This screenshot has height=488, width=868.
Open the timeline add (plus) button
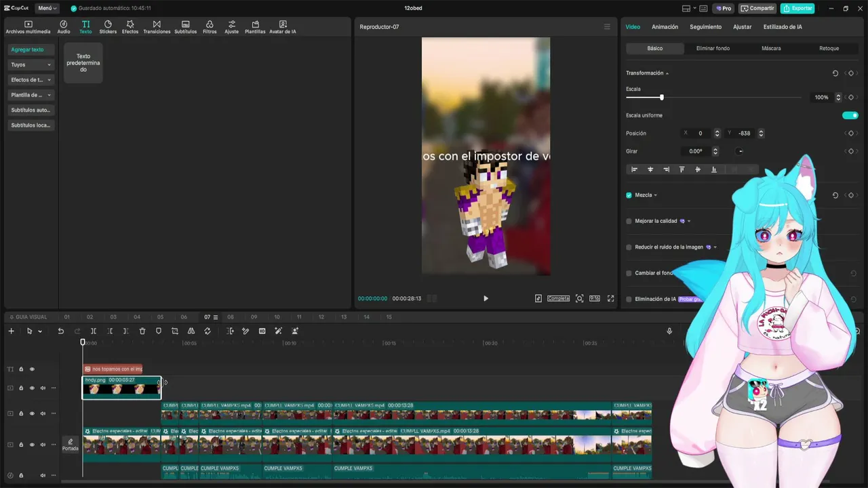tap(11, 331)
